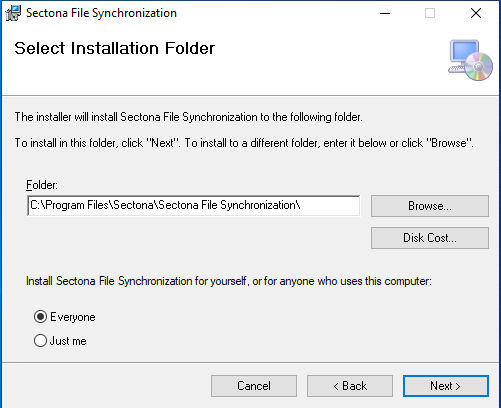This screenshot has height=408, width=501.
Task: Click the sentence starting "The installer will install"
Action: click(188, 117)
